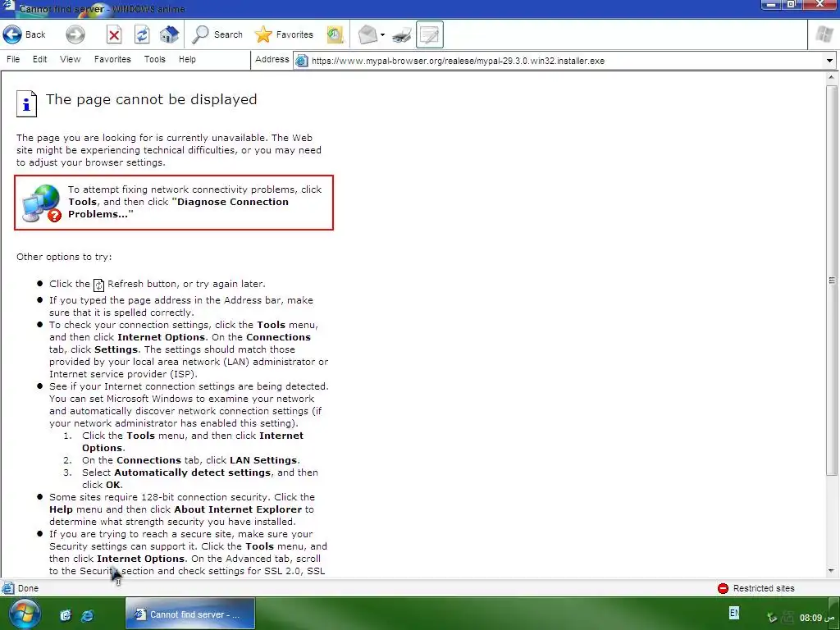Click the Edit page notepad icon
The width and height of the screenshot is (840, 630).
coord(430,34)
